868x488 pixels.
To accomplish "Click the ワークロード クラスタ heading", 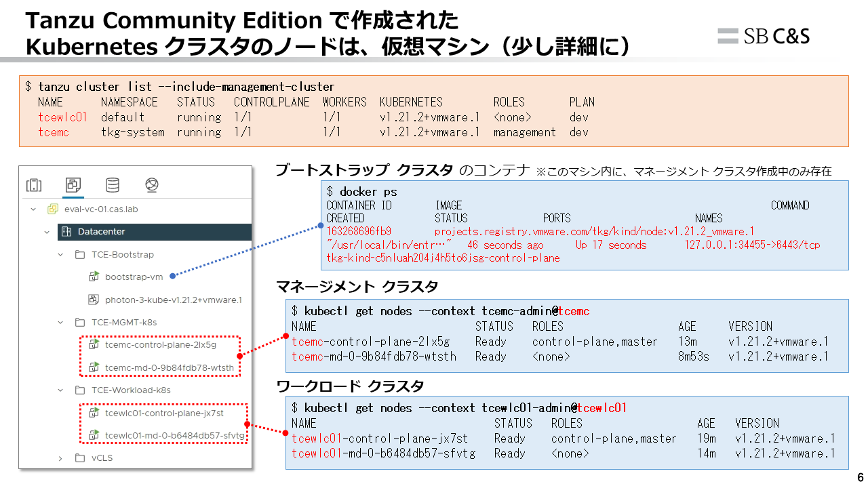I will pyautogui.click(x=350, y=386).
